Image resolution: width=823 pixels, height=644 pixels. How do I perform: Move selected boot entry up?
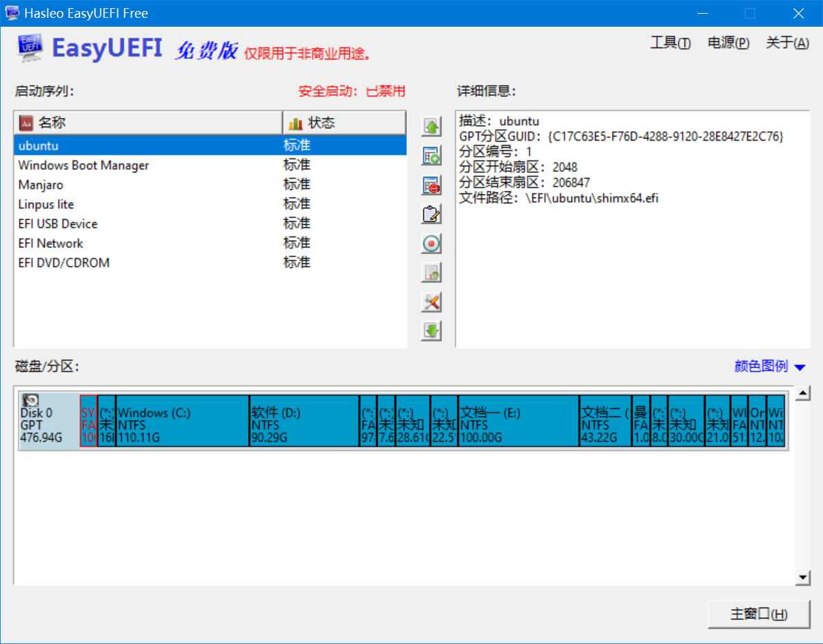[431, 126]
